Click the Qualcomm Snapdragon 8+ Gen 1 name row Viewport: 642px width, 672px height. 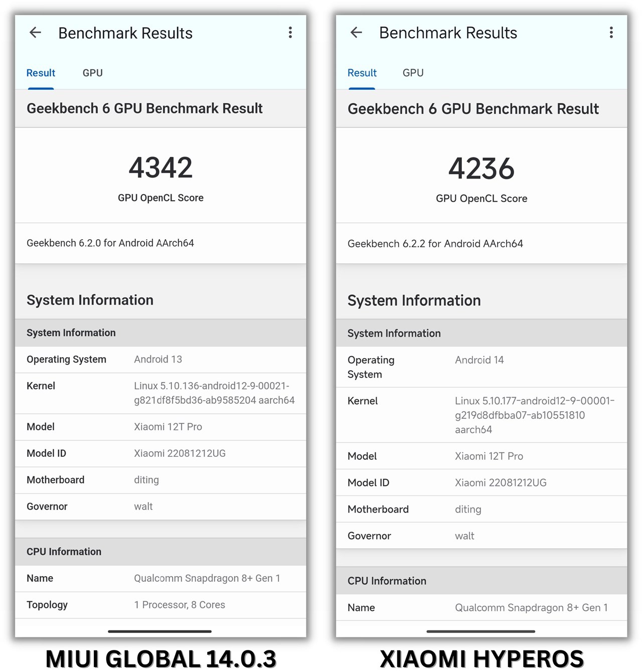click(x=160, y=578)
